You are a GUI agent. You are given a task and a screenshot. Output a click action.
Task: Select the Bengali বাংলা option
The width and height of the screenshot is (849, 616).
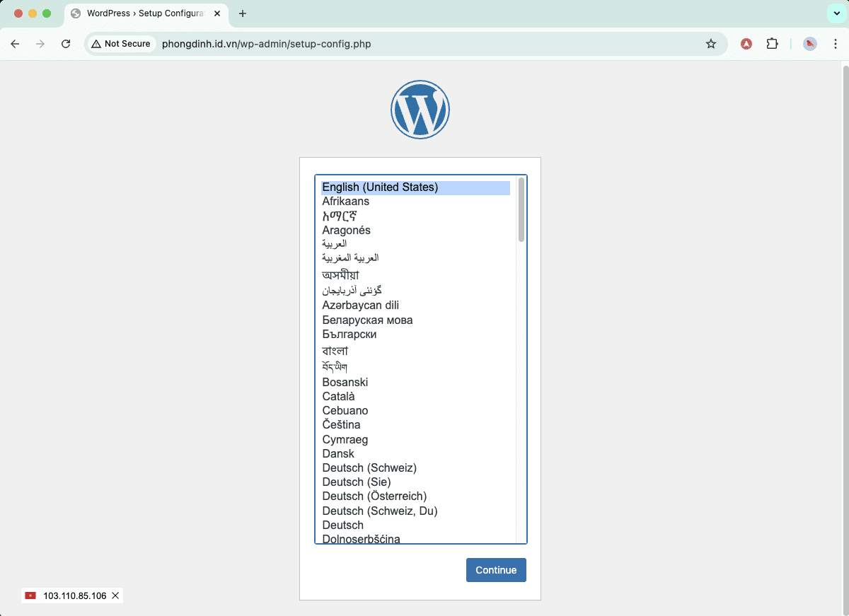[415, 351]
